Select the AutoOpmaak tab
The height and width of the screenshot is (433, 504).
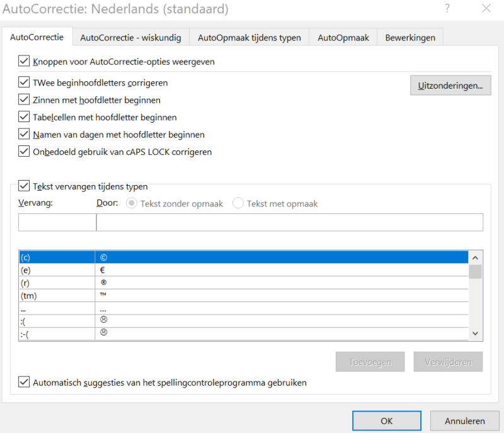pos(343,38)
